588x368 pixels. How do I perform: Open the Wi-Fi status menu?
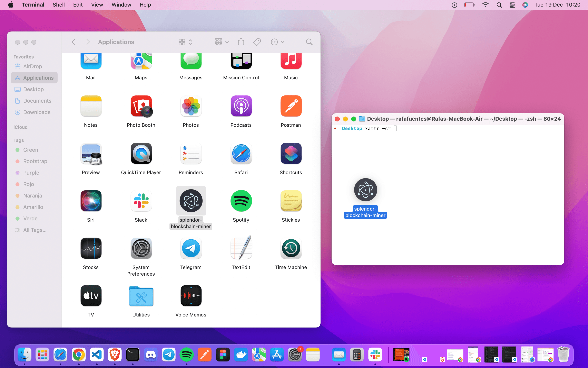[x=485, y=5]
